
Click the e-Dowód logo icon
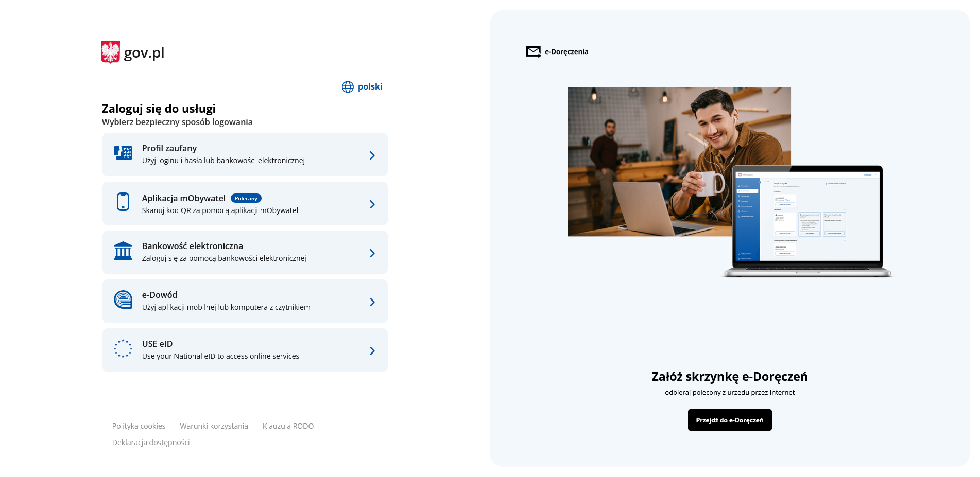[x=123, y=299]
